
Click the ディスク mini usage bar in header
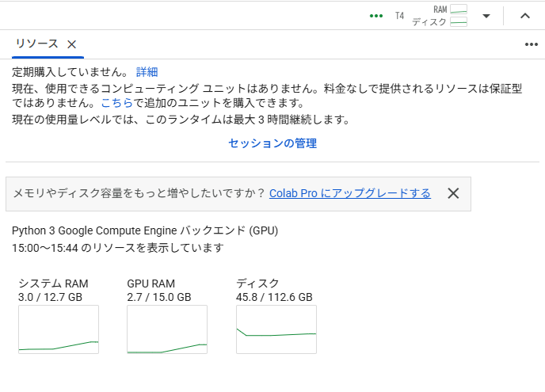[x=458, y=22]
